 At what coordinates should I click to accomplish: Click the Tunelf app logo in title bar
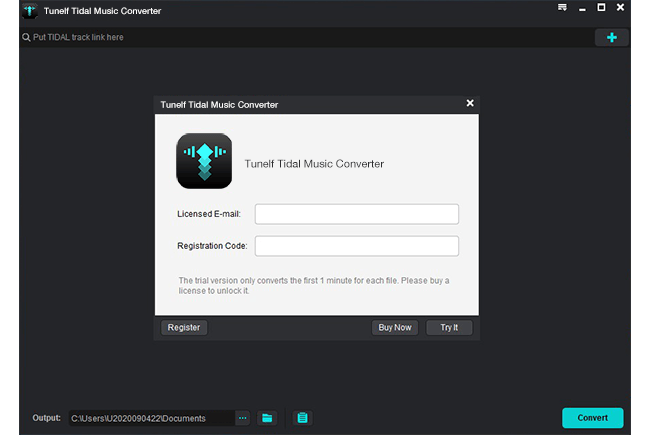pyautogui.click(x=30, y=11)
